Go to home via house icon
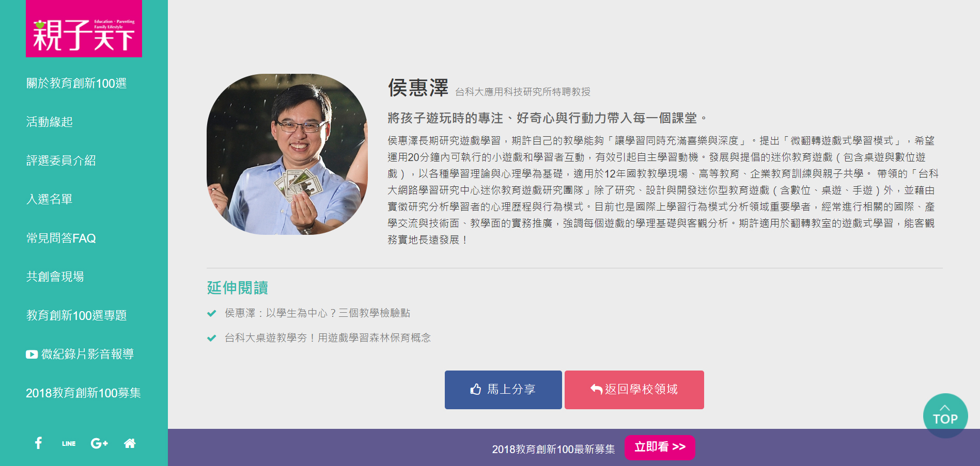This screenshot has height=466, width=980. pos(130,443)
